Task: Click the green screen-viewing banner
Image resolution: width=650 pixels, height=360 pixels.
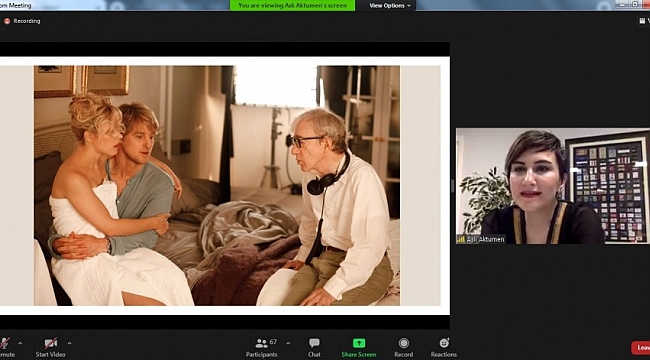Action: point(292,5)
